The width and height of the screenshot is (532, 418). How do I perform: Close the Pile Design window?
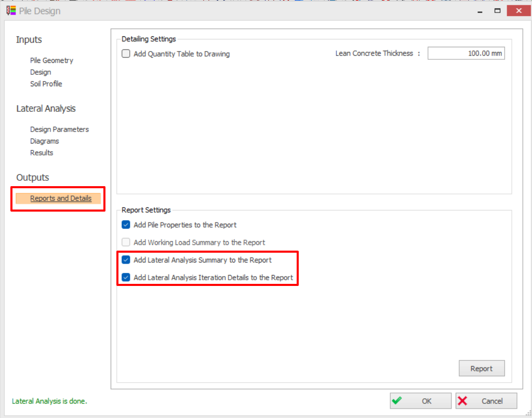pyautogui.click(x=517, y=10)
